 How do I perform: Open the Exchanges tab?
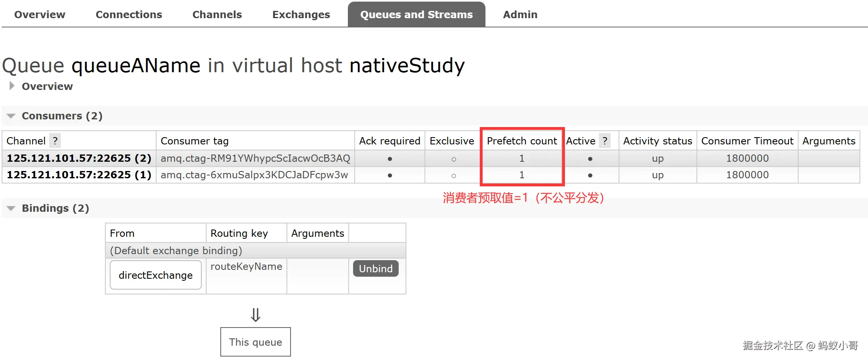[301, 15]
